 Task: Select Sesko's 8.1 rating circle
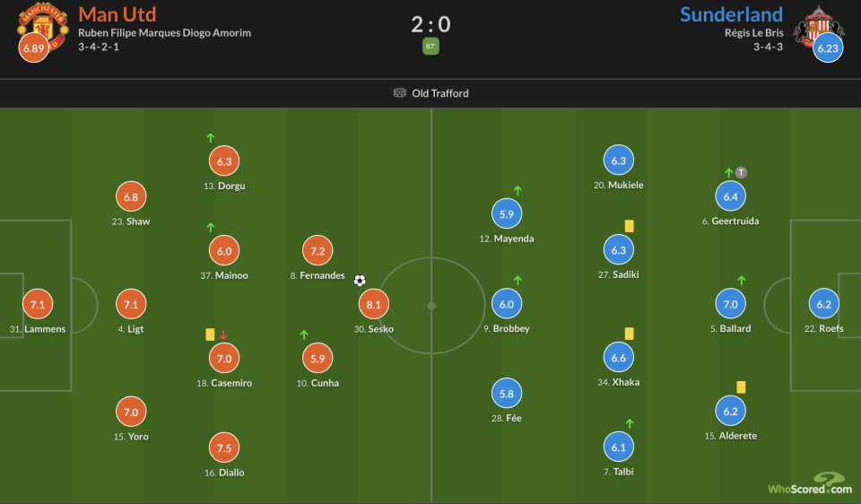(374, 305)
